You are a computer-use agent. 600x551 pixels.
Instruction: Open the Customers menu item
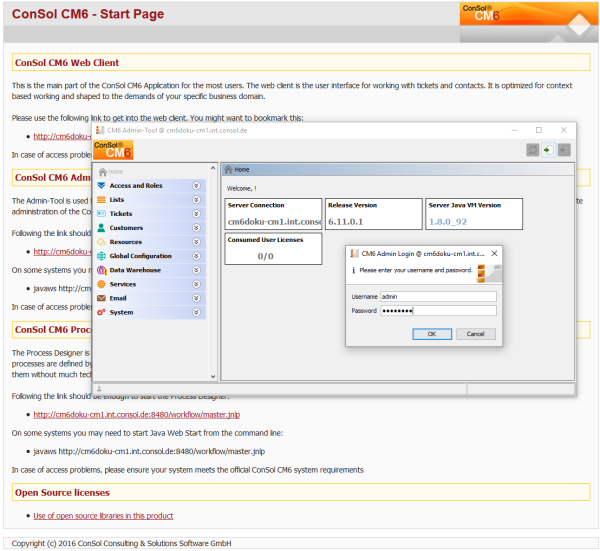pyautogui.click(x=150, y=228)
